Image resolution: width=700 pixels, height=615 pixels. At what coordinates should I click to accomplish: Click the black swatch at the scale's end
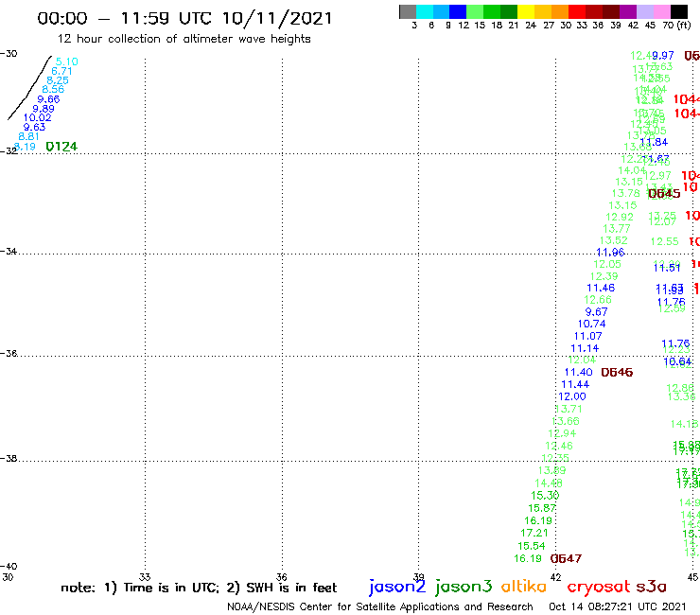point(679,11)
